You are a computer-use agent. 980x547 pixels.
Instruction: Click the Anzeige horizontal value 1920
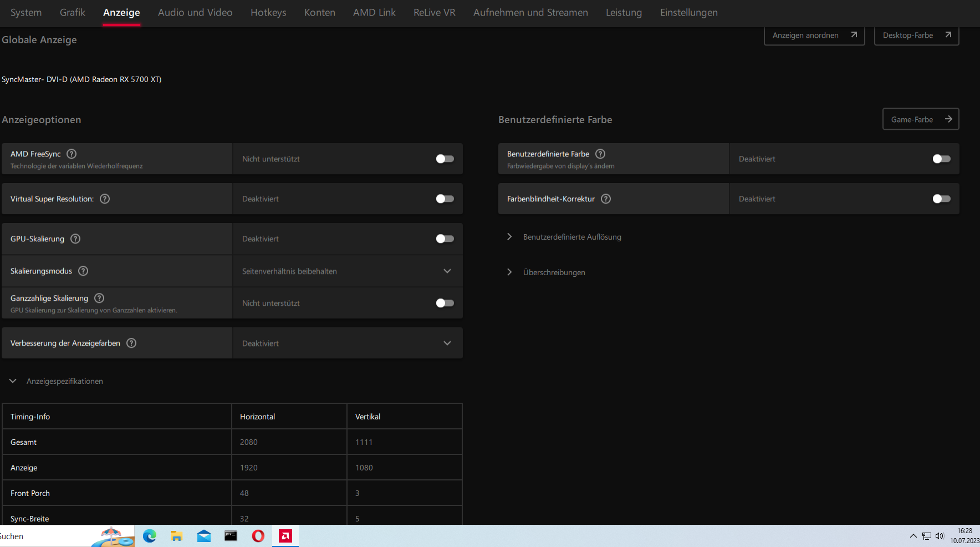(x=249, y=468)
